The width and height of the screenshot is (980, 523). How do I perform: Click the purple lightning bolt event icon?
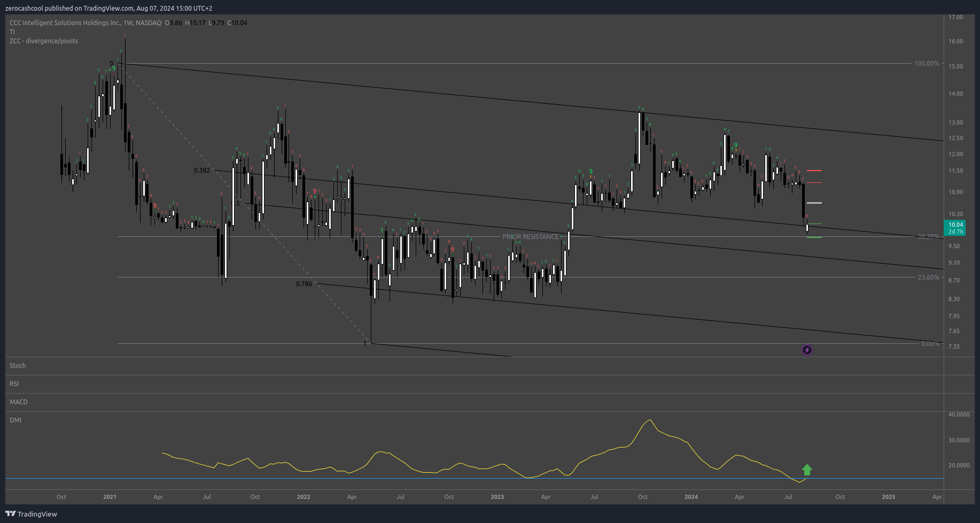click(807, 350)
